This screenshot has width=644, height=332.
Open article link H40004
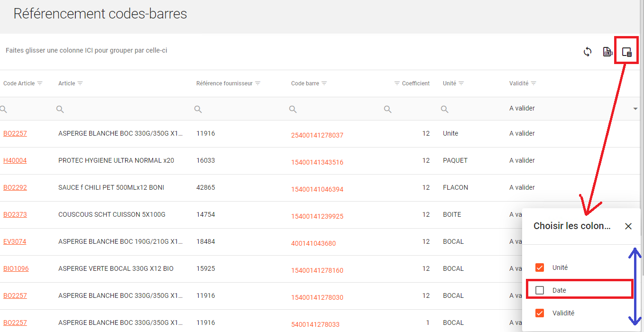coord(15,160)
